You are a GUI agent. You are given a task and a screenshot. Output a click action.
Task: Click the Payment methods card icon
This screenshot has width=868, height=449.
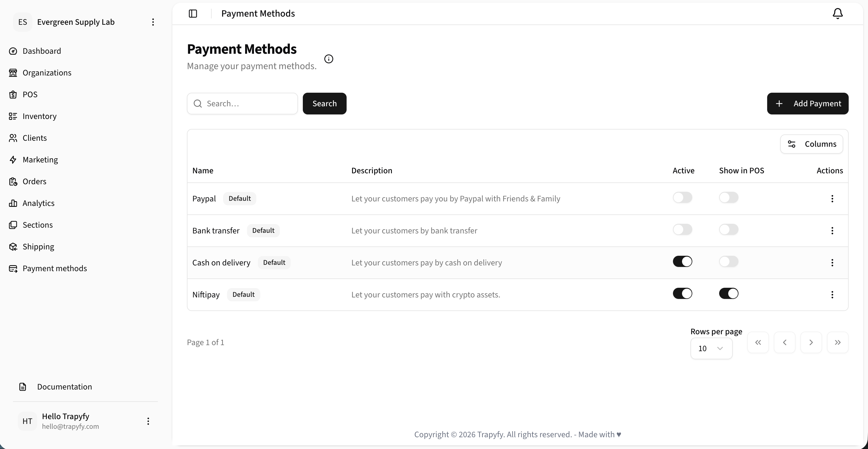pyautogui.click(x=13, y=269)
